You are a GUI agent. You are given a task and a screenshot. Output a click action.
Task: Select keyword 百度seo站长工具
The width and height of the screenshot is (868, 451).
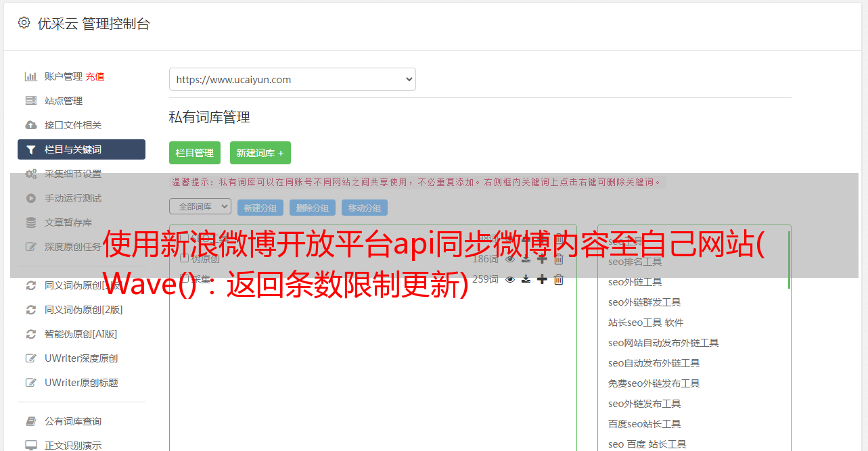click(645, 424)
